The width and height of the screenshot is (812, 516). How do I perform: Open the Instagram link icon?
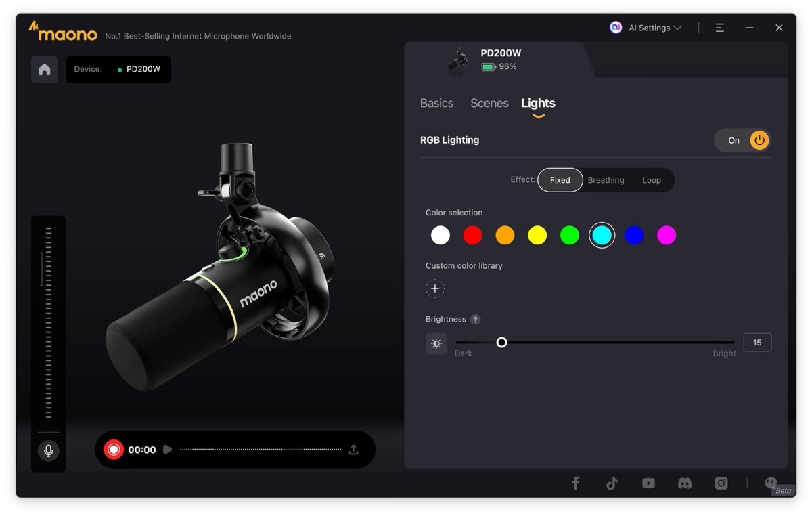721,483
